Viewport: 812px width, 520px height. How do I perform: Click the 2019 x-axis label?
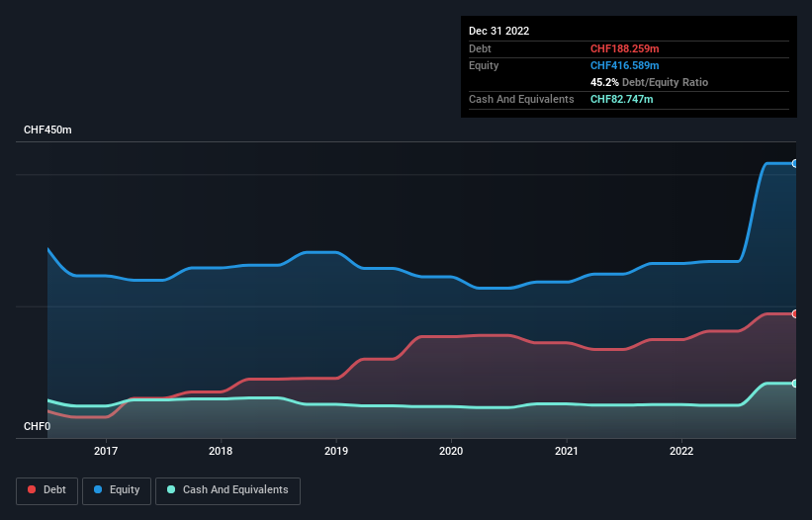[x=336, y=451]
